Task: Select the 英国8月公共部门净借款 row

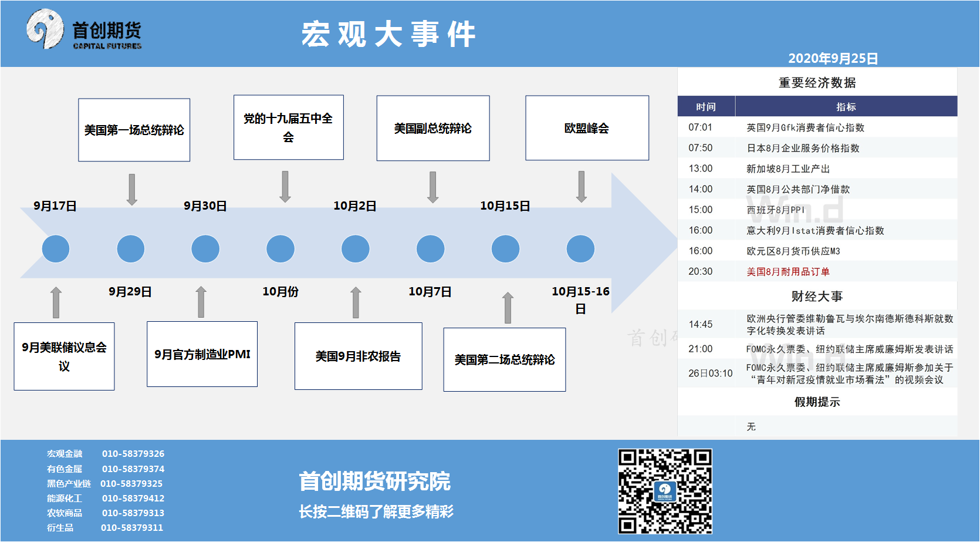Action: point(817,189)
